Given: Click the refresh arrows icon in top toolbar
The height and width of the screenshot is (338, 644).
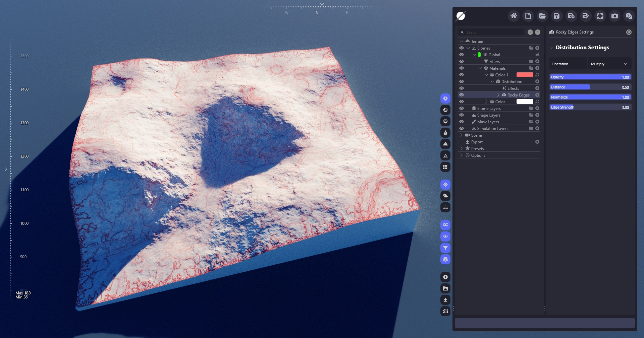Looking at the screenshot, I should pyautogui.click(x=600, y=16).
